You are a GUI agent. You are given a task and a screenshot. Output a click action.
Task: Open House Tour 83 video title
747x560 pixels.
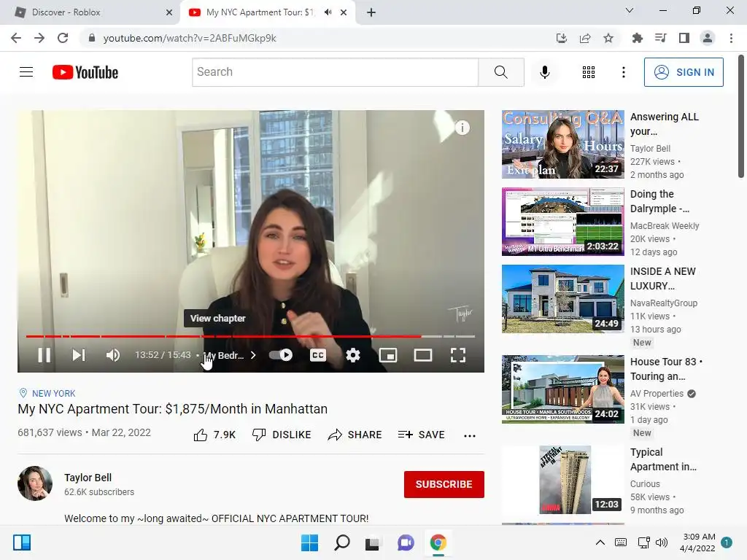(x=666, y=369)
